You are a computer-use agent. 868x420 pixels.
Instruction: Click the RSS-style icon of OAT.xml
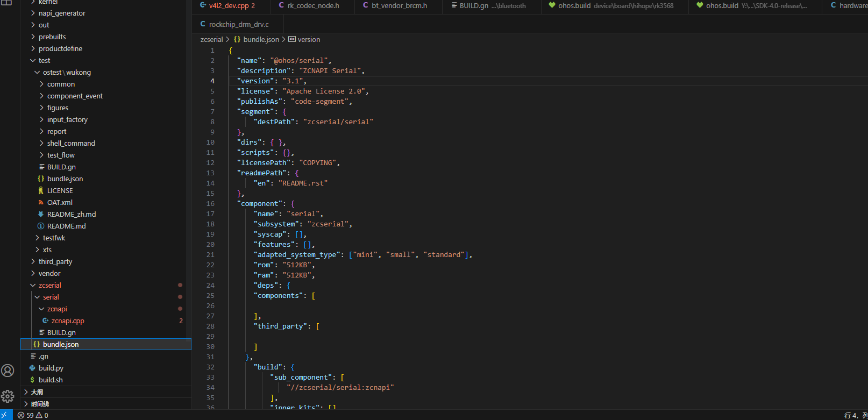(41, 202)
